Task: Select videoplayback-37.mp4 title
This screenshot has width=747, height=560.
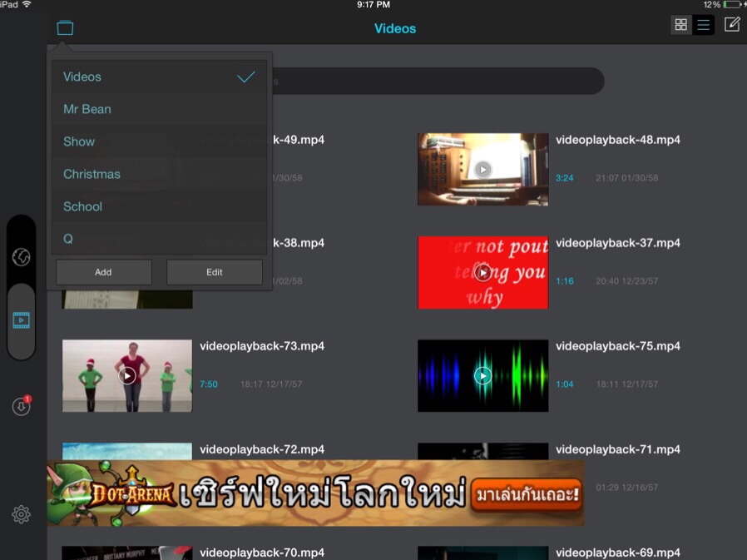Action: [x=618, y=243]
